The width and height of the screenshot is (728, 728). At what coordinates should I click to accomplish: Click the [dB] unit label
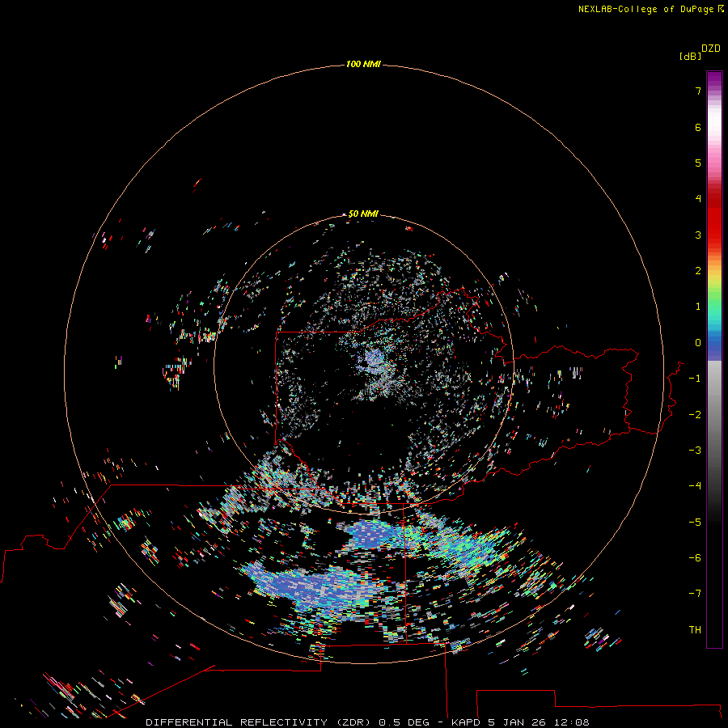(691, 56)
